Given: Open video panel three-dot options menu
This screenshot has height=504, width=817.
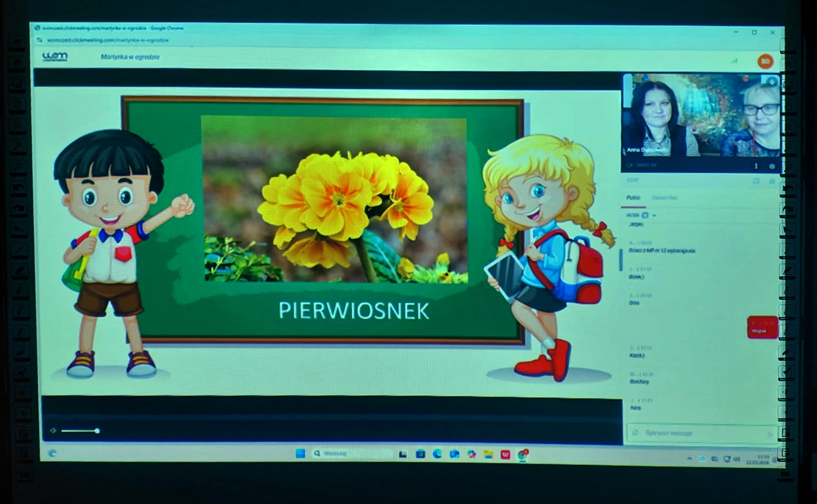Looking at the screenshot, I should [x=756, y=166].
